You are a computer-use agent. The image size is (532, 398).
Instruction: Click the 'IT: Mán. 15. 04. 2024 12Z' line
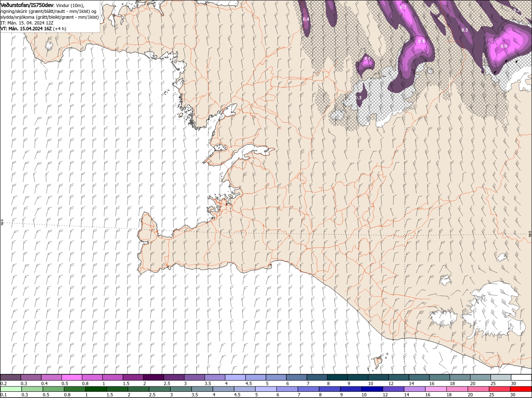pos(27,23)
